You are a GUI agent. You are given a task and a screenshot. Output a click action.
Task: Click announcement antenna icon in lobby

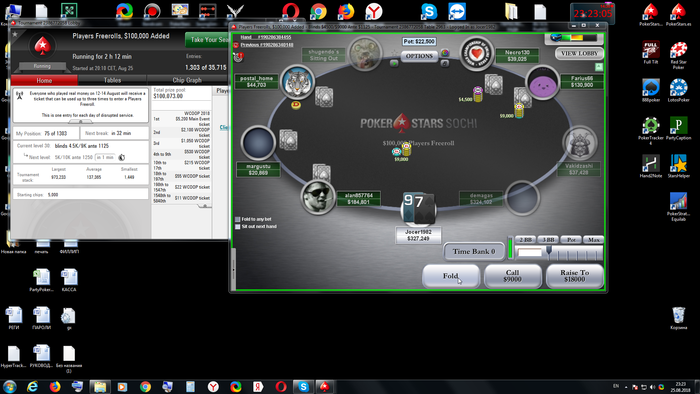point(20,95)
